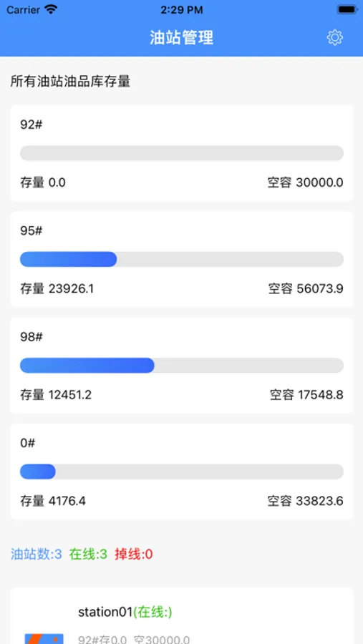Tap 空容 17548.8 on the 98# card
Viewport: 363px width, 644px height.
(x=306, y=395)
